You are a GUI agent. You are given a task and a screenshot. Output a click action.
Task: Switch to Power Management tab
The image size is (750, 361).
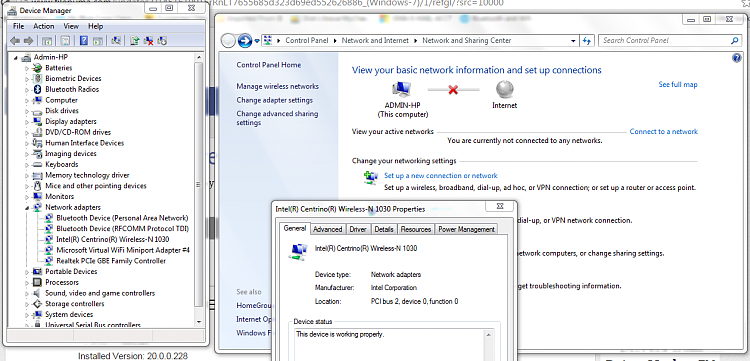tap(466, 230)
